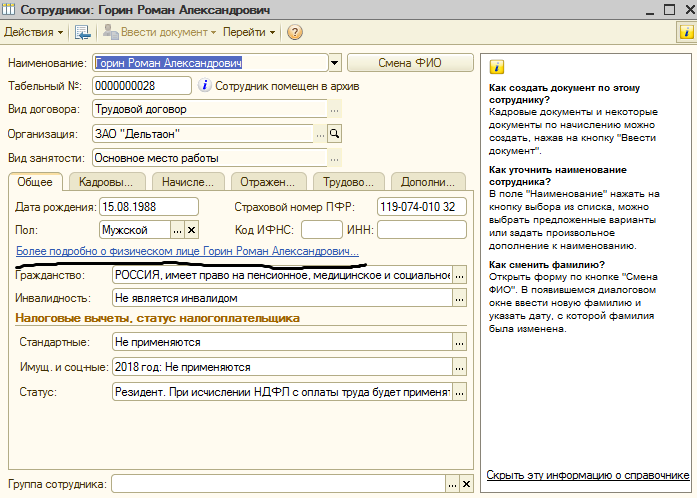The height and width of the screenshot is (498, 697).
Task: Click the 2018 год: Не применяются field
Action: (x=282, y=367)
